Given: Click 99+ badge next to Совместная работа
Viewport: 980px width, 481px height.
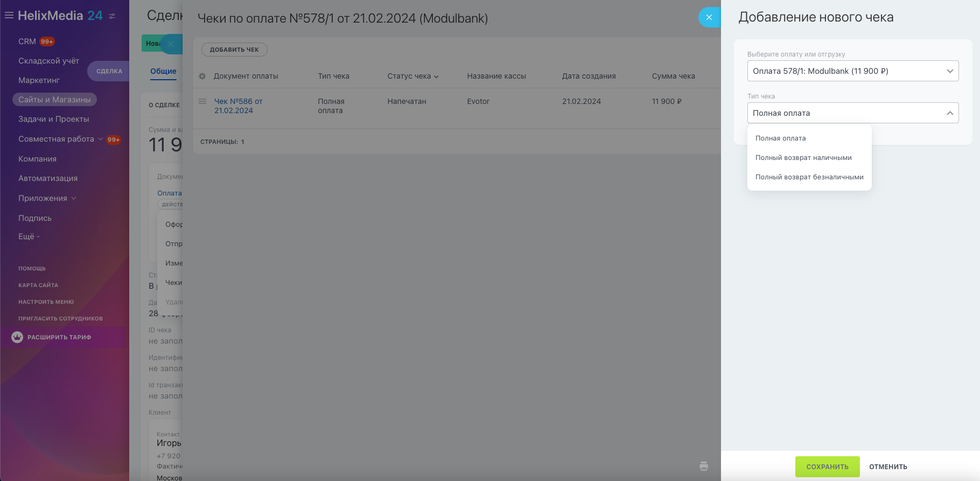Looking at the screenshot, I should (x=114, y=140).
